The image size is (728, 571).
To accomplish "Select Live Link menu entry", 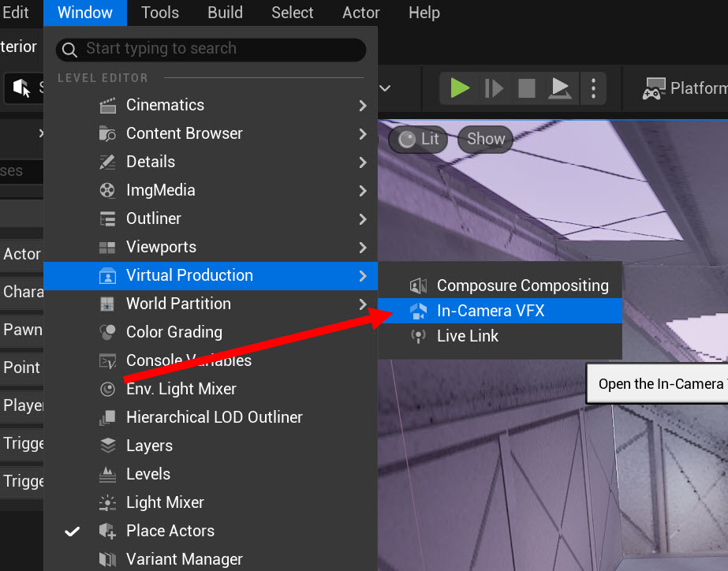I will [x=500, y=336].
